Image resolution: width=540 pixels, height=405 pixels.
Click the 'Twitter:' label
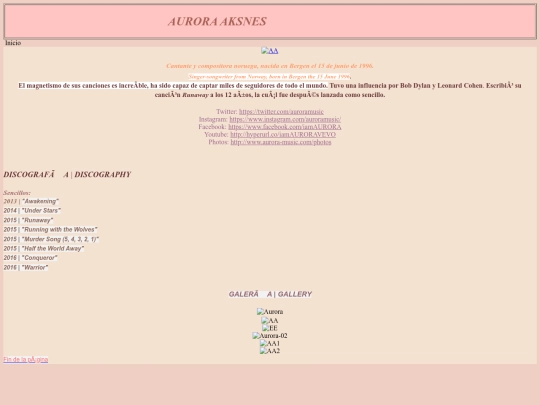pyautogui.click(x=227, y=112)
